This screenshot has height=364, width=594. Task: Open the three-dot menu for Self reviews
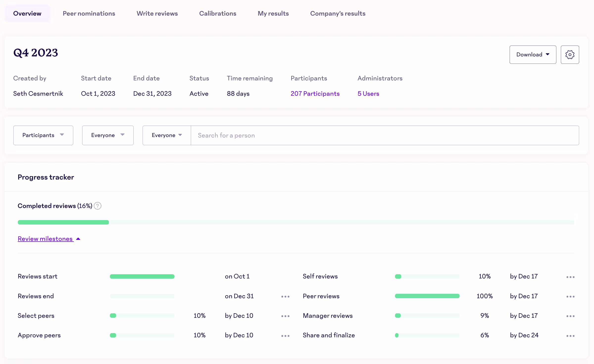coord(570,277)
